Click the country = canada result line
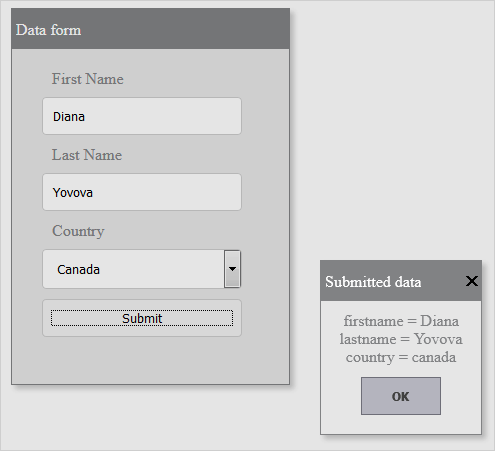This screenshot has height=451, width=495. [401, 357]
